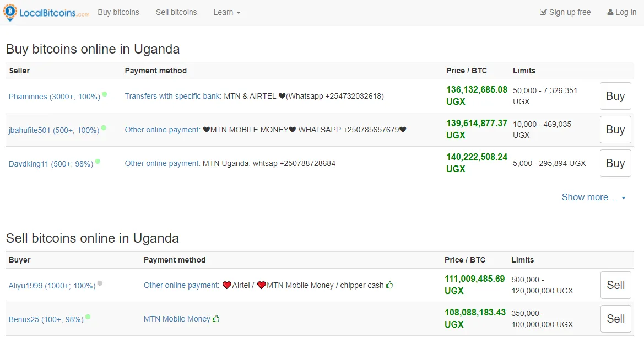
Task: Click the red heart before Airtel
Action: click(x=227, y=285)
